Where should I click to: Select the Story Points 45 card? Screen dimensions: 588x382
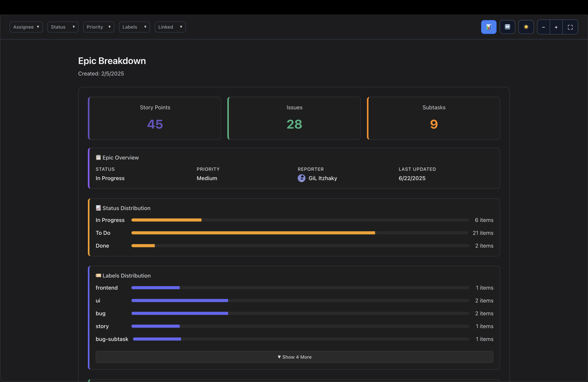pyautogui.click(x=155, y=118)
